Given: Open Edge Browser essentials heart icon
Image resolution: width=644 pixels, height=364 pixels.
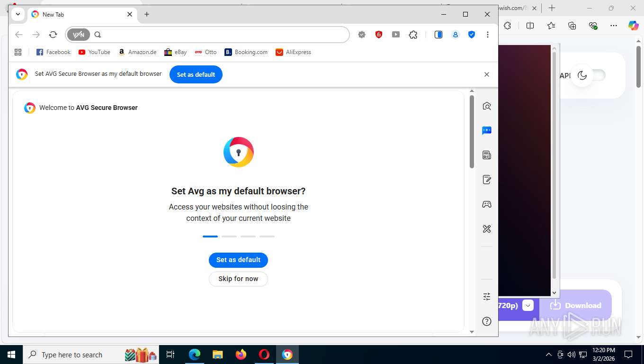Looking at the screenshot, I should tap(593, 26).
